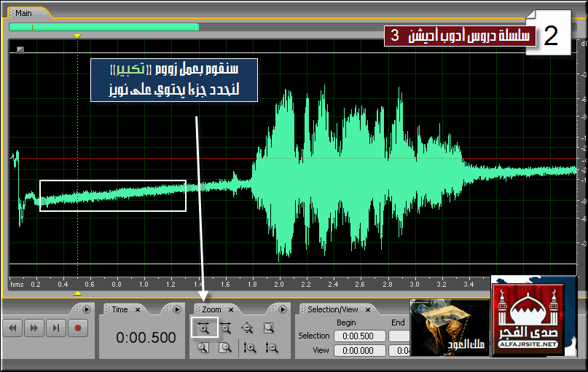The height and width of the screenshot is (372, 588).
Task: Click the hms label on time ruler
Action: [x=17, y=285]
